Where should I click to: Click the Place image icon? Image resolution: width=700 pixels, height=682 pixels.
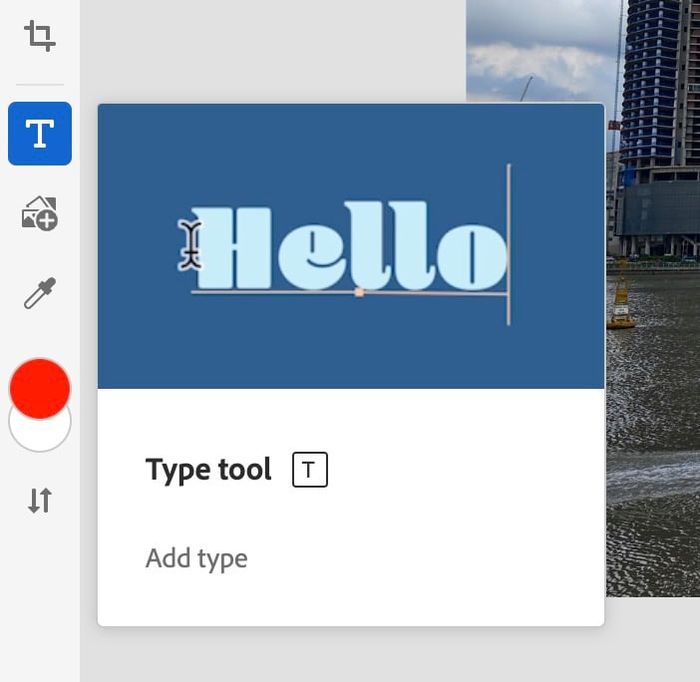(x=40, y=213)
